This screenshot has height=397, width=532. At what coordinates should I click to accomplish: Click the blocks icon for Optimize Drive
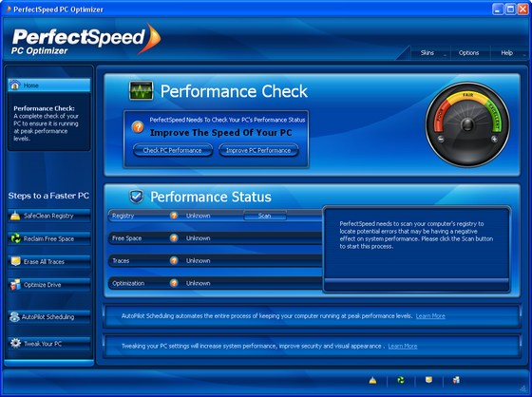[x=15, y=285]
